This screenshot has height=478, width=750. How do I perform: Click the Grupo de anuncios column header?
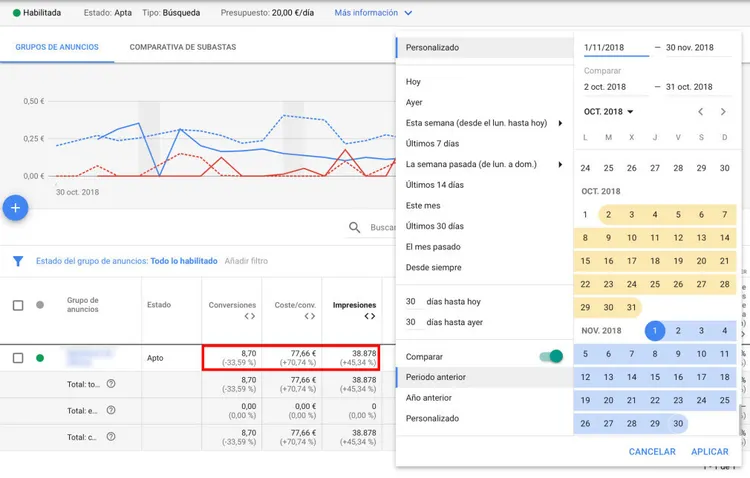pos(83,305)
